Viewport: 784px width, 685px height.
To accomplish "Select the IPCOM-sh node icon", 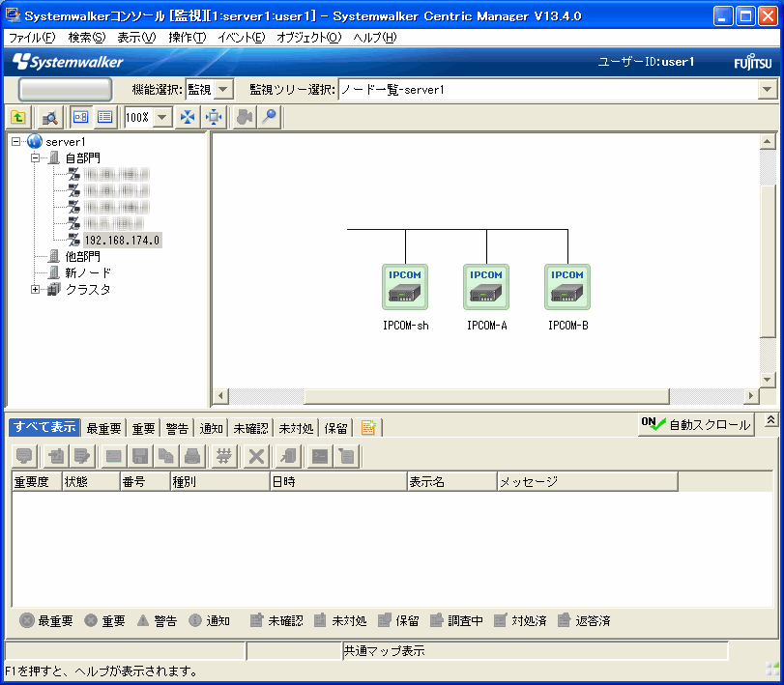I will tap(405, 287).
